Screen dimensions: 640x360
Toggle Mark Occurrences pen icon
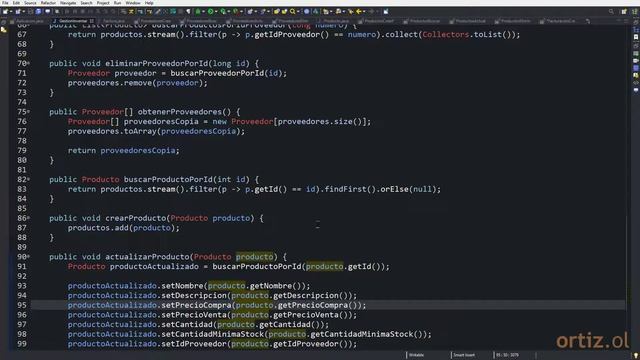[x=157, y=11]
